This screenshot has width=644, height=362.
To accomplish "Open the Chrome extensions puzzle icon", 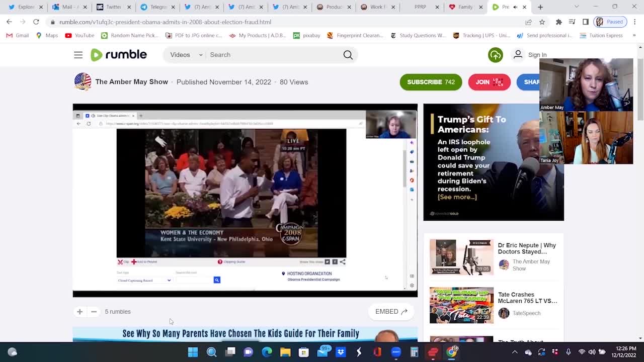I will click(558, 22).
